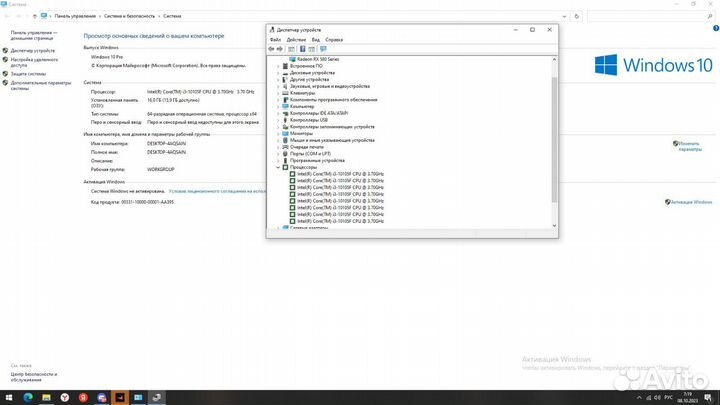Expand the Контроллеры USB node

pyautogui.click(x=278, y=120)
